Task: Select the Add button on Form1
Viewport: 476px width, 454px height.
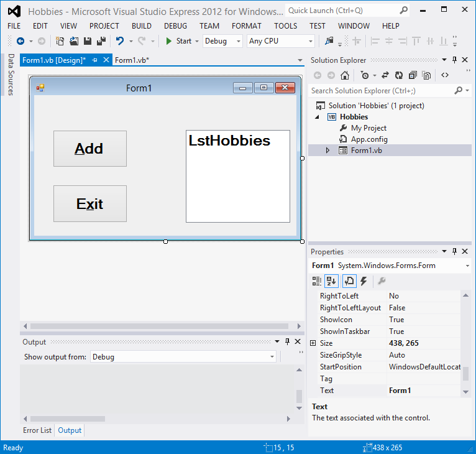Action: pyautogui.click(x=90, y=149)
